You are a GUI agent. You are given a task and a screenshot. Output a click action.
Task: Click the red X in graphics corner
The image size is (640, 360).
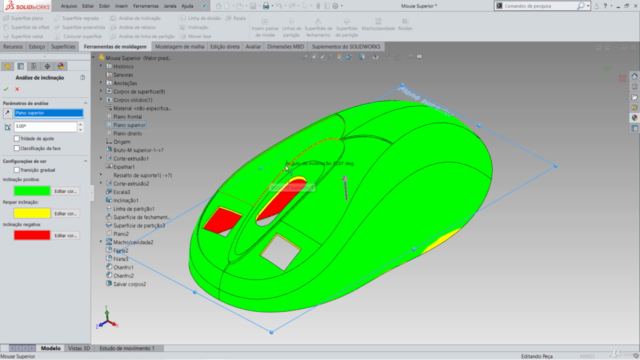pyautogui.click(x=622, y=78)
